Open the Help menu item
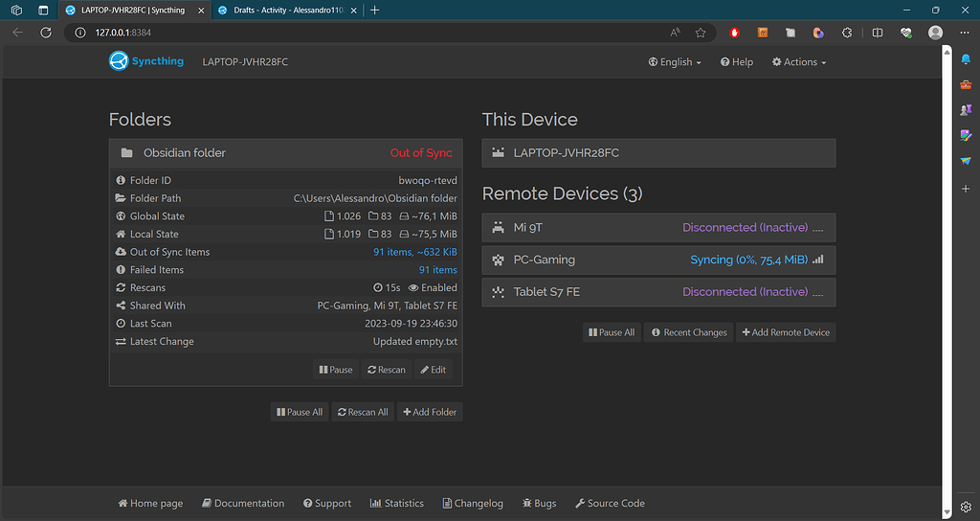 [x=735, y=62]
